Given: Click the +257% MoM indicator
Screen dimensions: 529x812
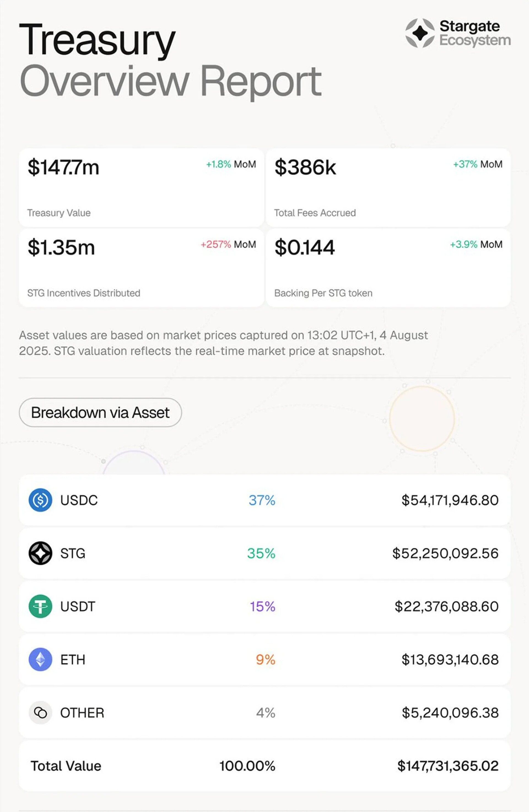Looking at the screenshot, I should coord(228,244).
